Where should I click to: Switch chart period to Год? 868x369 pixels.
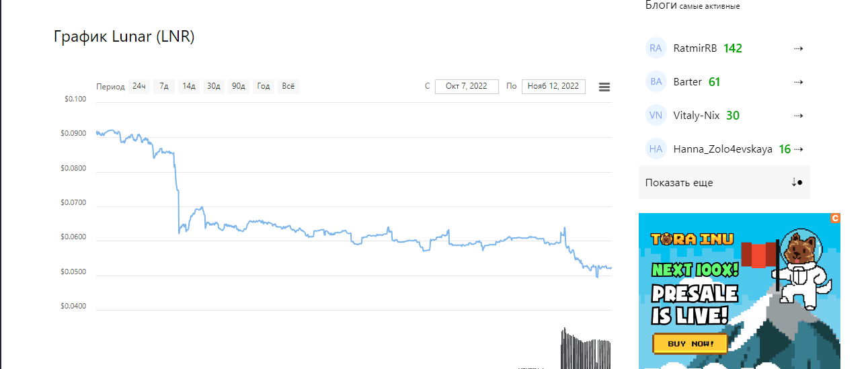(264, 86)
